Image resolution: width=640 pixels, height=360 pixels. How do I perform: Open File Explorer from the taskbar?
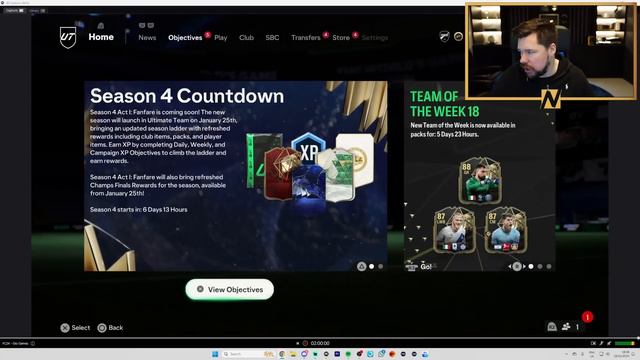coord(293,354)
